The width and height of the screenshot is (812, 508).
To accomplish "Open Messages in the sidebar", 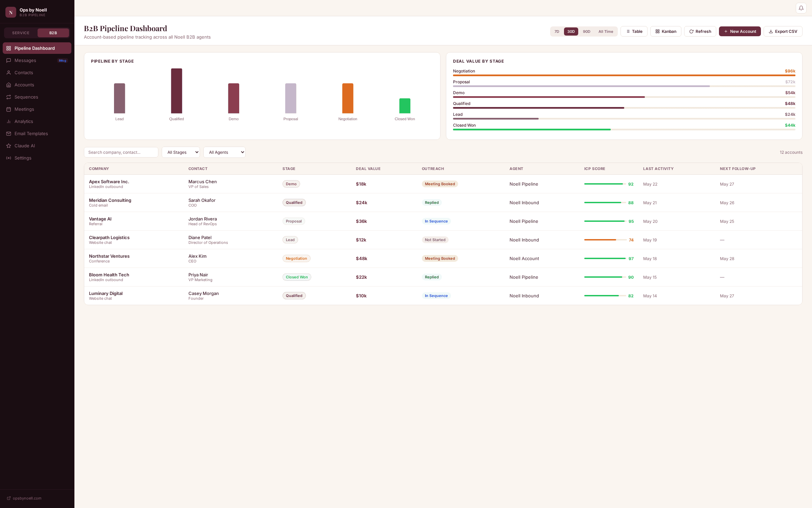I will click(37, 60).
